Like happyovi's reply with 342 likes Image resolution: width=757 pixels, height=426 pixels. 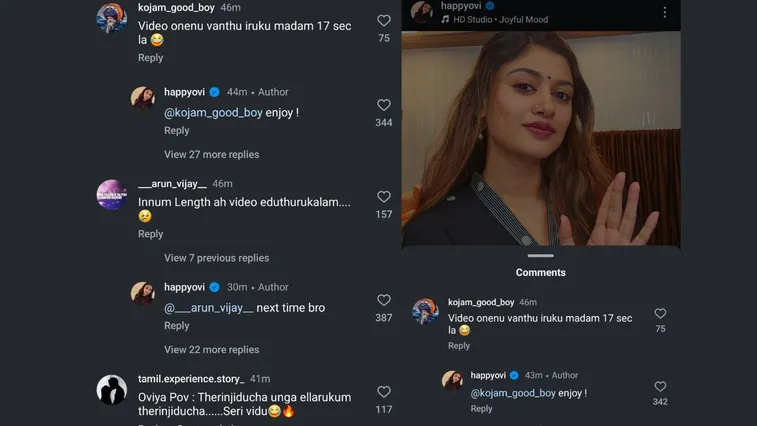[x=660, y=387]
